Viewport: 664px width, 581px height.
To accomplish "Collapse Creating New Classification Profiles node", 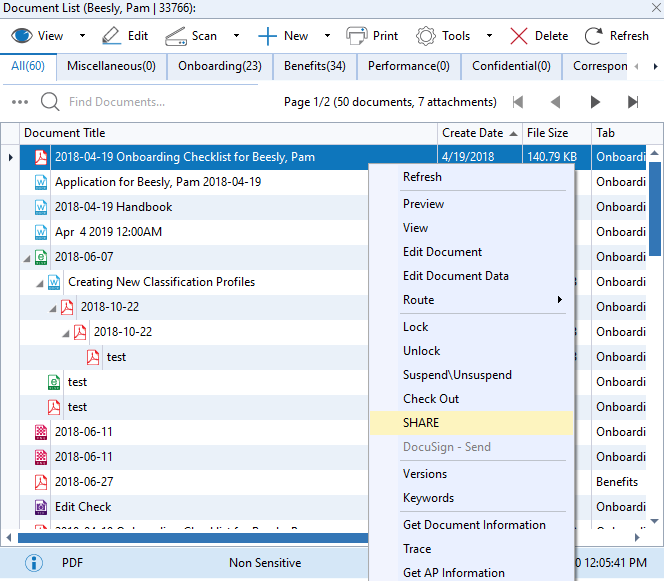I will pyautogui.click(x=40, y=283).
